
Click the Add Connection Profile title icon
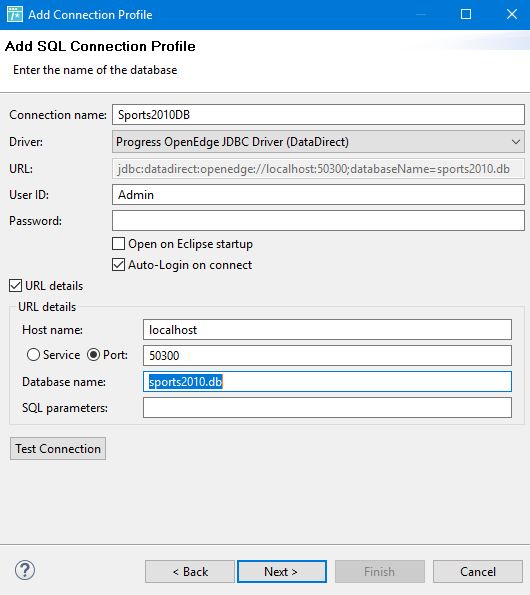click(15, 14)
